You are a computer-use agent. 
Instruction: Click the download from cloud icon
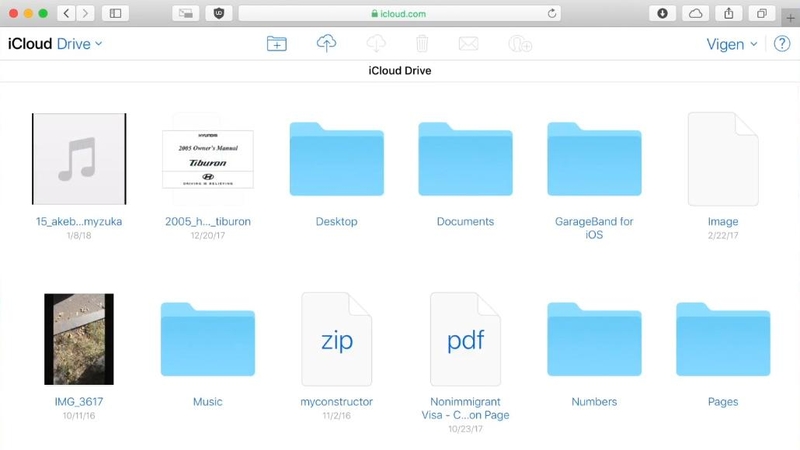[376, 43]
